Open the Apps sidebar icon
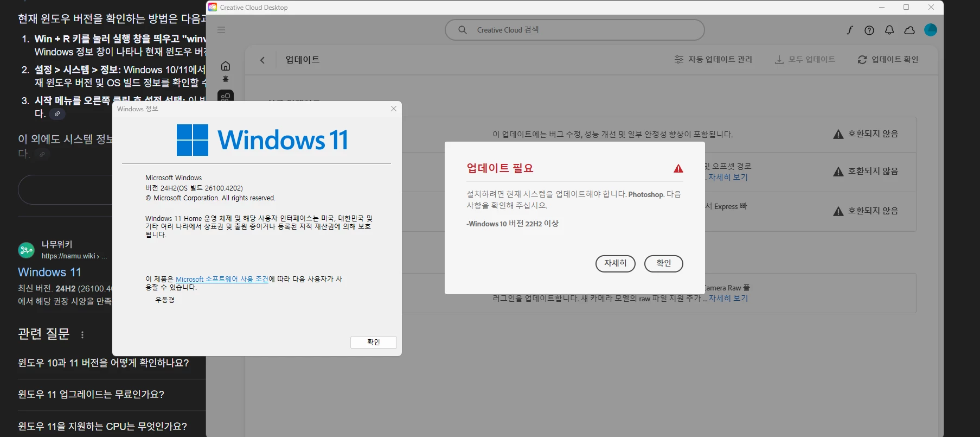Viewport: 980px width, 437px height. [x=226, y=97]
